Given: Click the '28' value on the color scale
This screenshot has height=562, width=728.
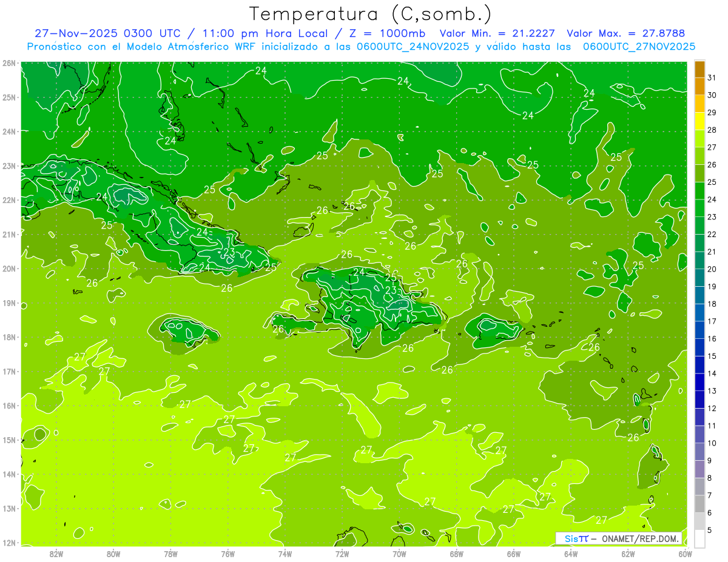Looking at the screenshot, I should [x=712, y=130].
